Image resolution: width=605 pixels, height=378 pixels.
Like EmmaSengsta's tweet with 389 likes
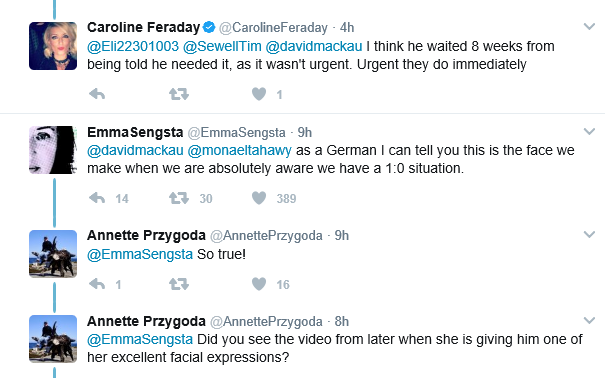(x=259, y=198)
